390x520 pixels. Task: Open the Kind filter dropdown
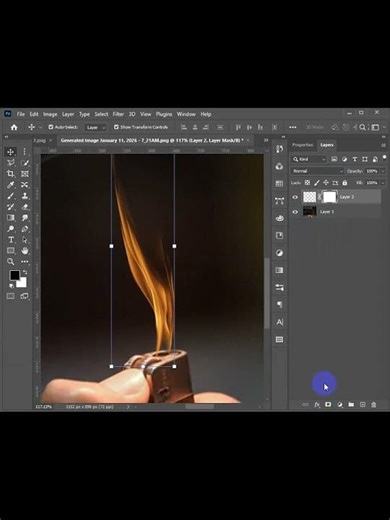point(309,159)
